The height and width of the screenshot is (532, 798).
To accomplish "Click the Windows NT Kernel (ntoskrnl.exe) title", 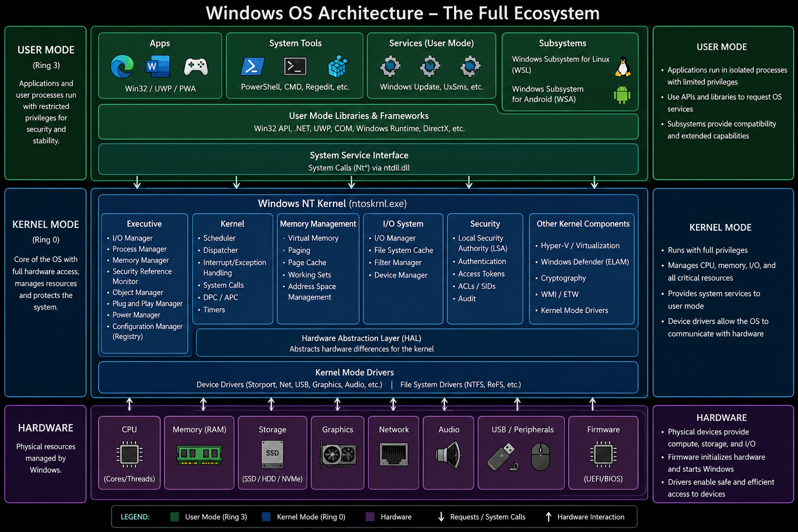I will click(x=332, y=204).
